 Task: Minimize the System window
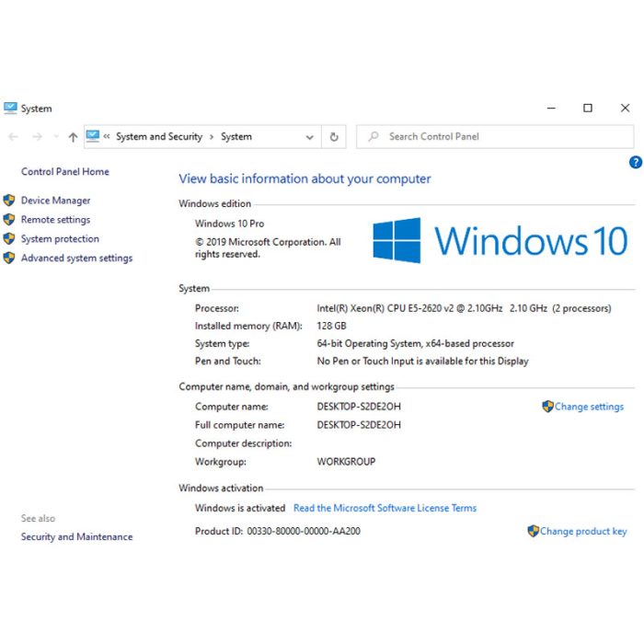(x=552, y=108)
